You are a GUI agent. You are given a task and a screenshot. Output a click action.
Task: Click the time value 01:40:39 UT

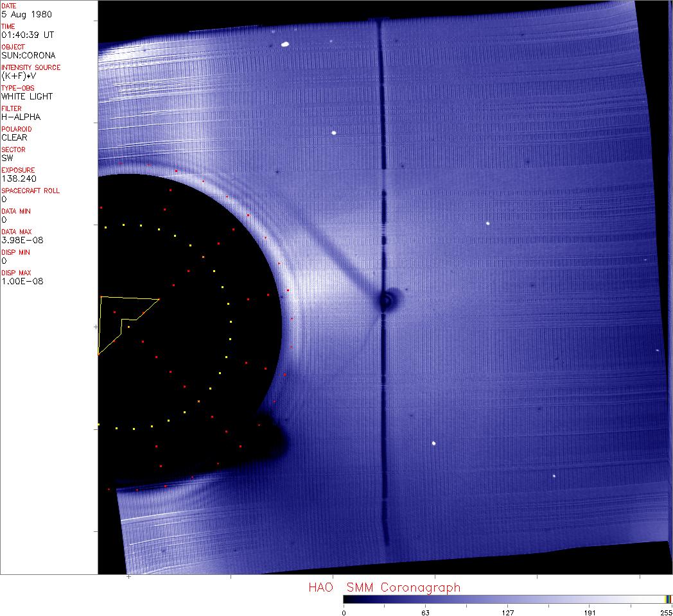click(x=27, y=35)
